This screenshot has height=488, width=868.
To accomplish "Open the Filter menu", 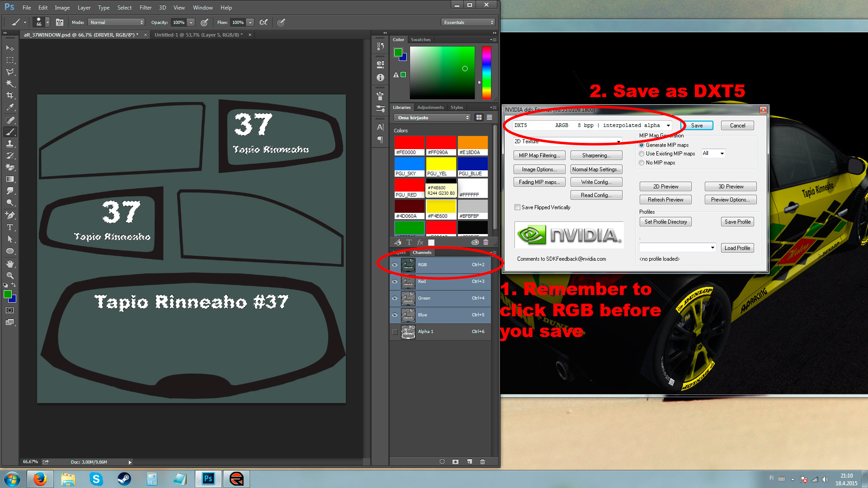I will pyautogui.click(x=146, y=8).
